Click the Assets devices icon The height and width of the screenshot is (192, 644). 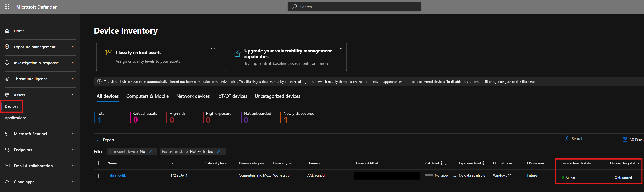pos(7,95)
